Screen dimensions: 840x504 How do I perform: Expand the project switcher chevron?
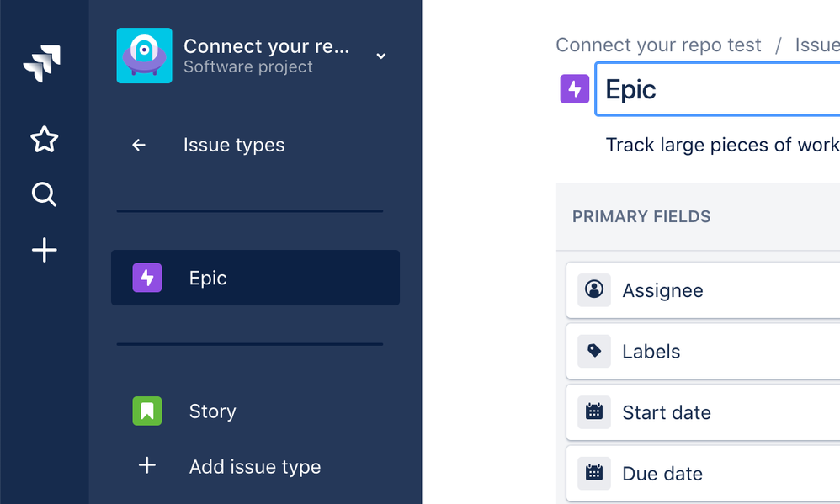tap(380, 56)
